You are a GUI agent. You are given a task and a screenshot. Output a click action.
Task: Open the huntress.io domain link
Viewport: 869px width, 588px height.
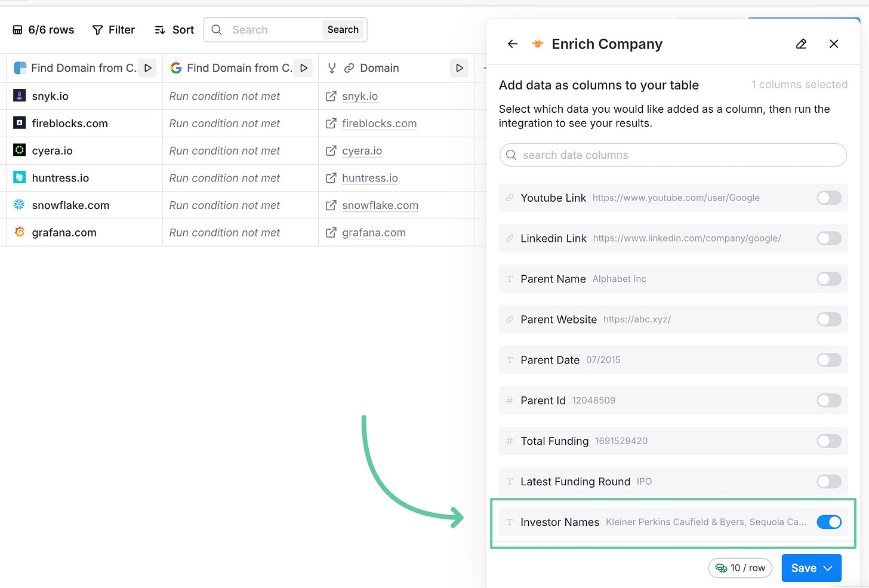click(x=370, y=178)
